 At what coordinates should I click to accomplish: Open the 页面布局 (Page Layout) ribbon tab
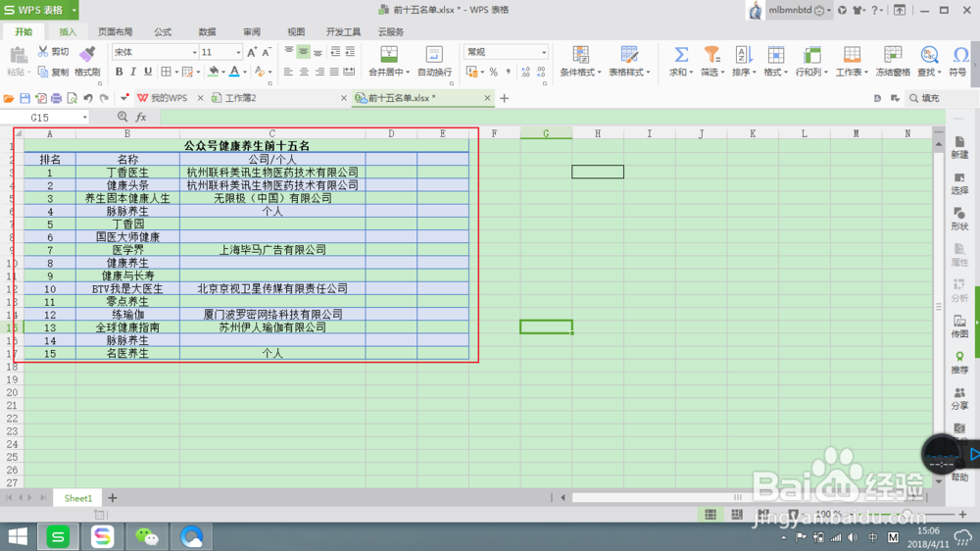[115, 32]
